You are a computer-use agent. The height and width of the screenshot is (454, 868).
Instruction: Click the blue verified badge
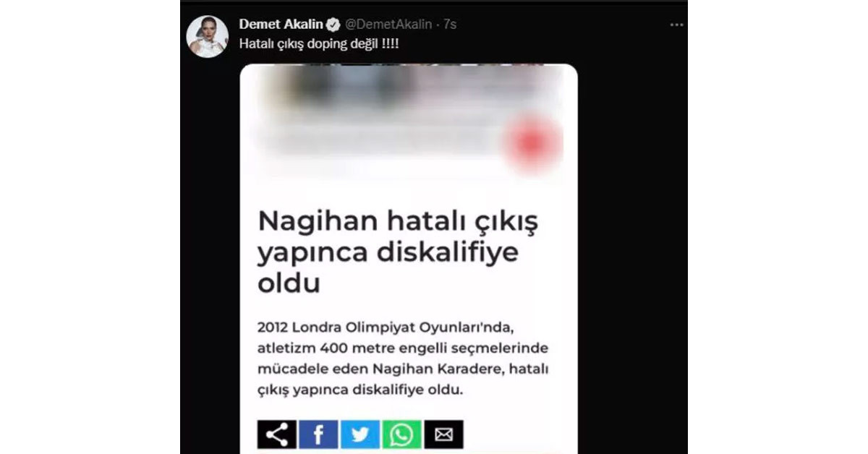333,25
